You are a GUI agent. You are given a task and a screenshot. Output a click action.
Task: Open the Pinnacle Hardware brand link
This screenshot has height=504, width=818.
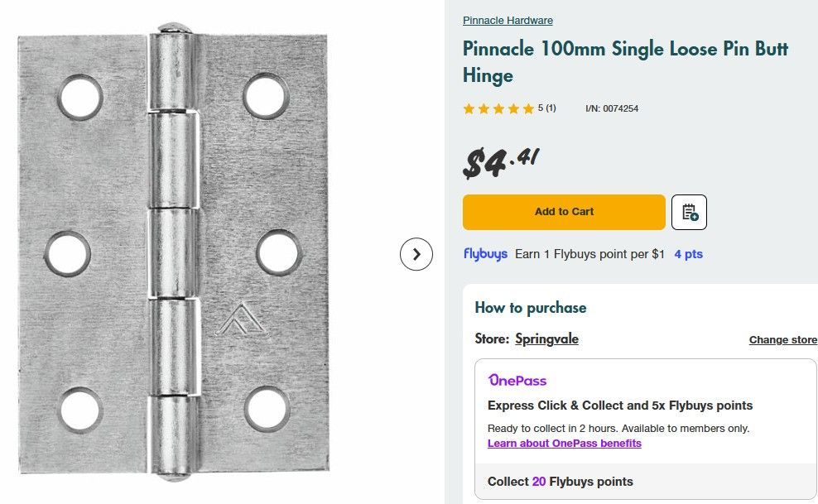508,21
